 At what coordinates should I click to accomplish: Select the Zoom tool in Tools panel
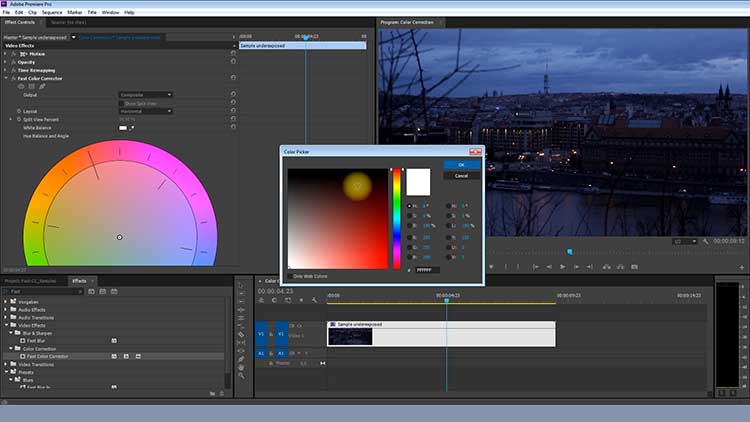point(242,376)
